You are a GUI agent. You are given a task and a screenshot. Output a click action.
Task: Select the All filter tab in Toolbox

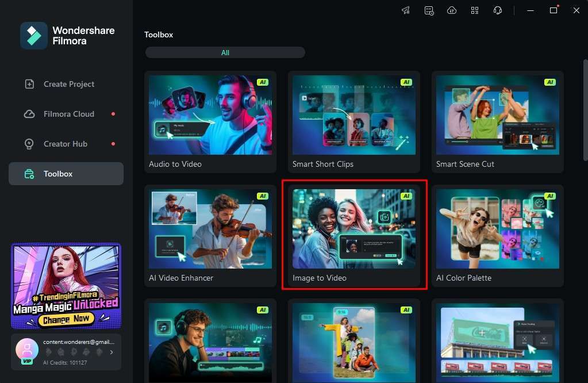pyautogui.click(x=225, y=52)
